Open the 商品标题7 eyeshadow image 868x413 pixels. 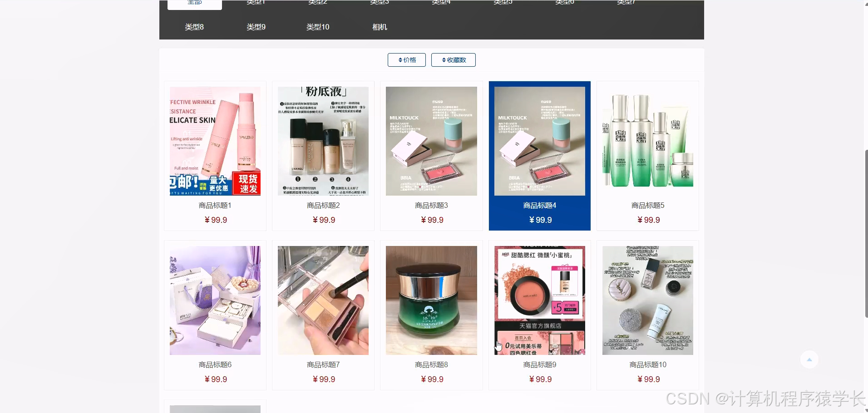(x=323, y=300)
